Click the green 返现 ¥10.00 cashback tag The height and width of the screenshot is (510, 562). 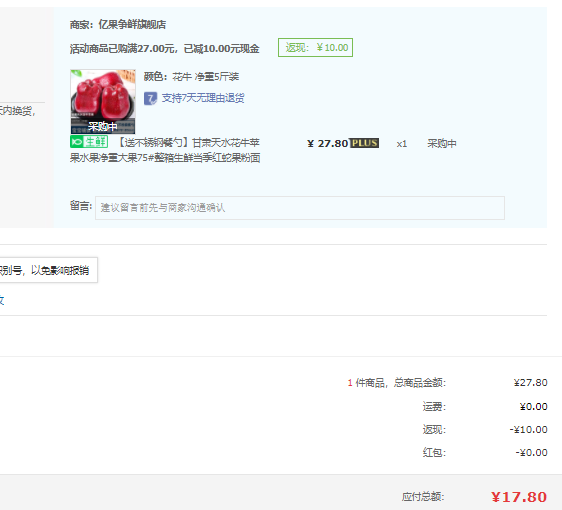coord(315,48)
